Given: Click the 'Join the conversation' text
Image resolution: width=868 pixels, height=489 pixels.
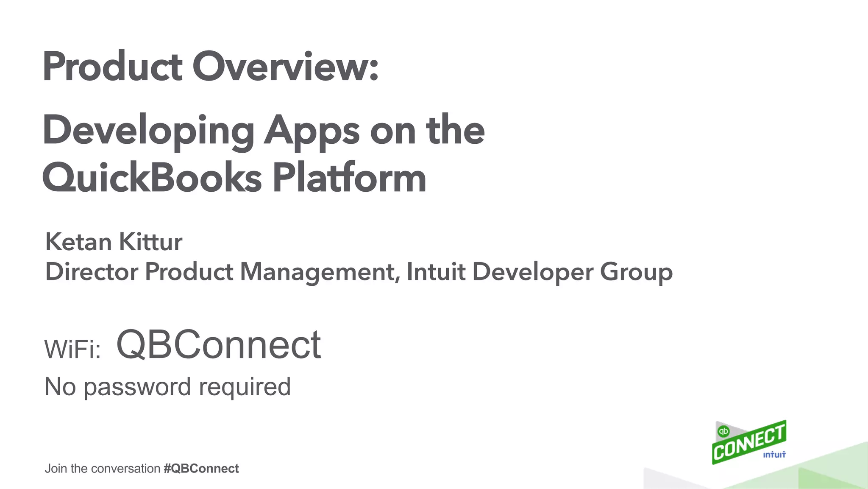Looking at the screenshot, I should point(102,469).
